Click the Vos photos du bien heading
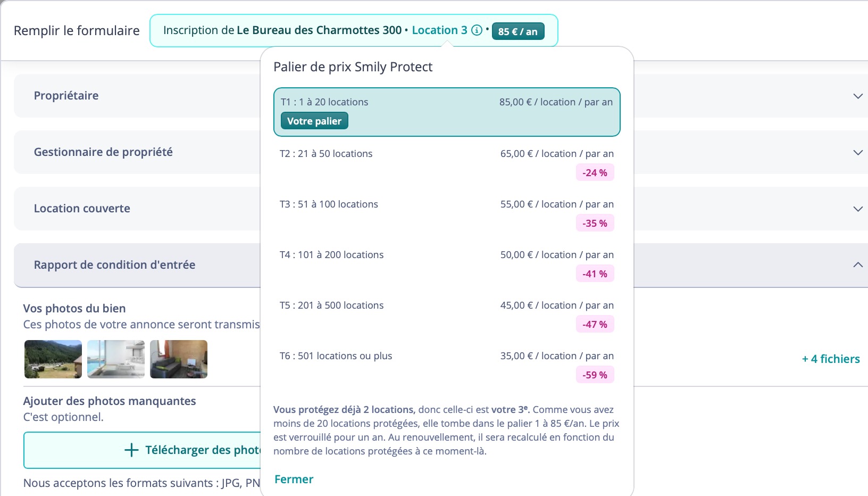Image resolution: width=868 pixels, height=496 pixels. (74, 309)
